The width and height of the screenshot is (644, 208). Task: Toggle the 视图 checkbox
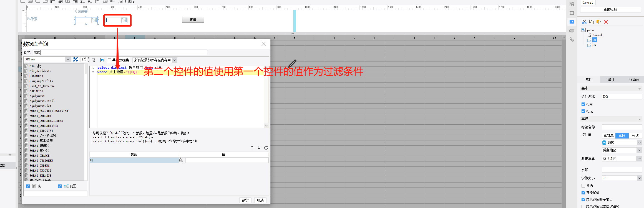(x=60, y=186)
